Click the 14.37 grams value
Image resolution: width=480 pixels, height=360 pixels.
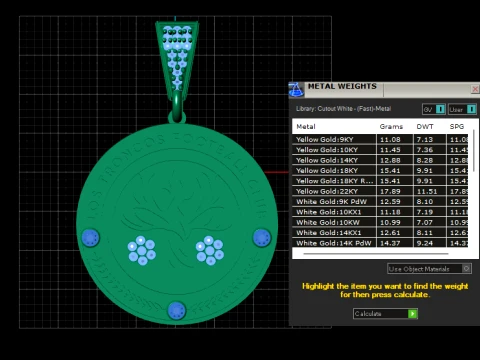pyautogui.click(x=390, y=243)
